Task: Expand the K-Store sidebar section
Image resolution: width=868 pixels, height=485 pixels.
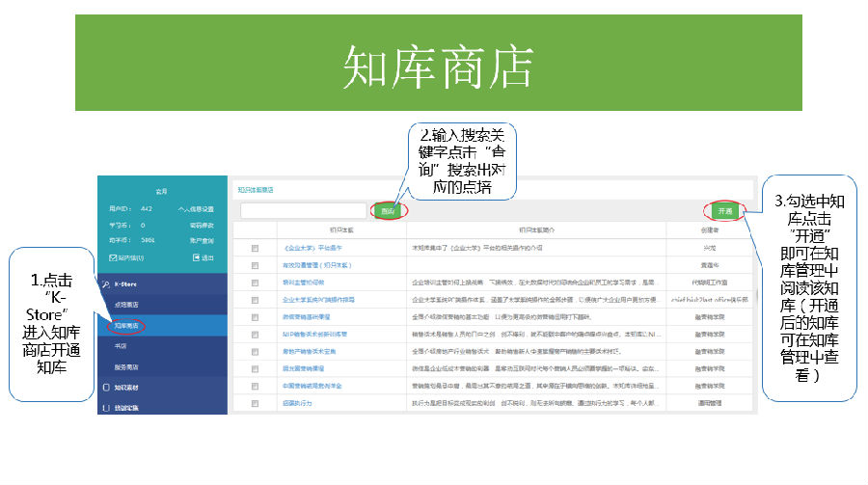Action: click(162, 284)
